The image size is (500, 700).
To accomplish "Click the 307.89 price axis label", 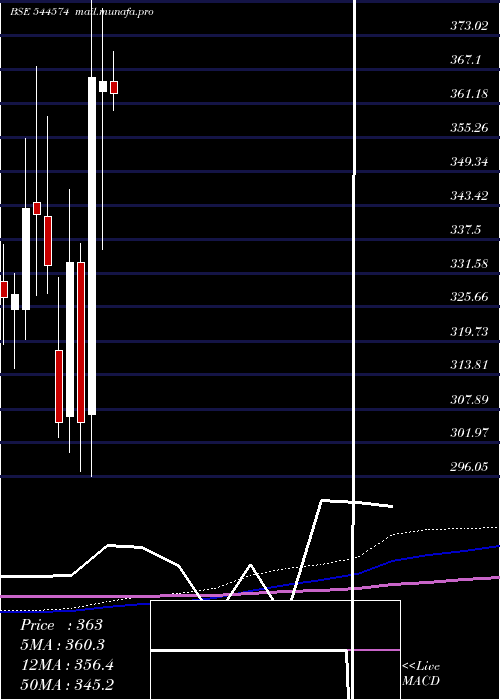I will 469,399.
